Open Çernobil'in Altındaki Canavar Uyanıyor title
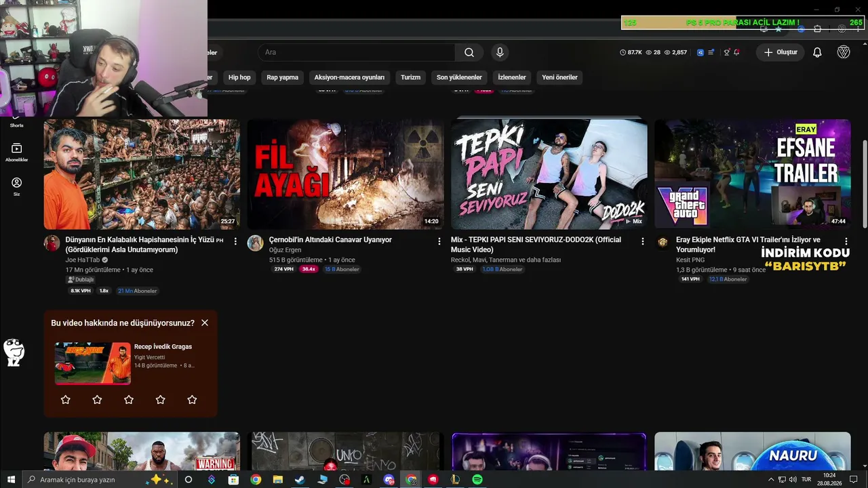 pyautogui.click(x=330, y=240)
